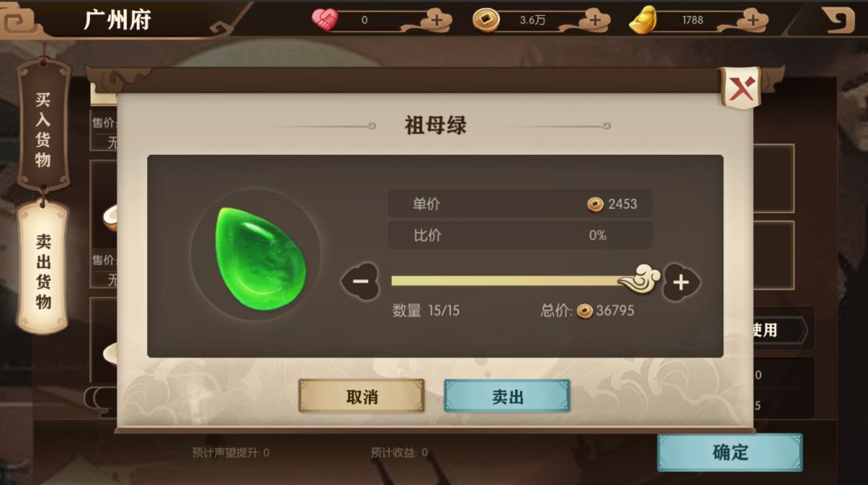868x485 pixels.
Task: Switch to the 买入货物 tab
Action: (x=43, y=128)
